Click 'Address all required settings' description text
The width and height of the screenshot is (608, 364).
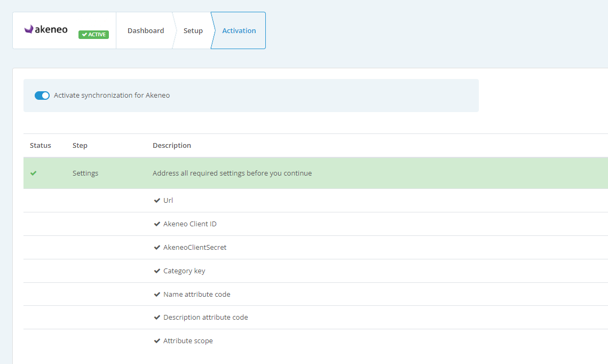coord(232,173)
